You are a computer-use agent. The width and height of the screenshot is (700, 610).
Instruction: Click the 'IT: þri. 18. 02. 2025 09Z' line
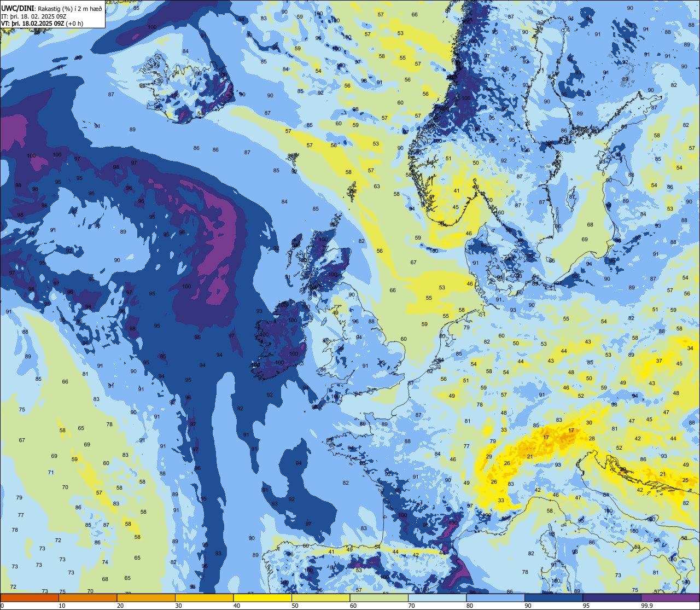tap(34, 16)
